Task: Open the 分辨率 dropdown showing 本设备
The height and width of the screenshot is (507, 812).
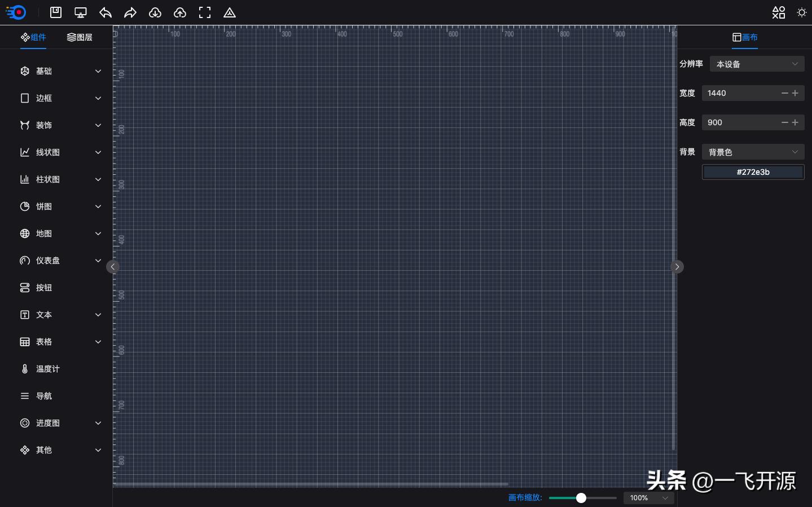Action: pos(757,64)
